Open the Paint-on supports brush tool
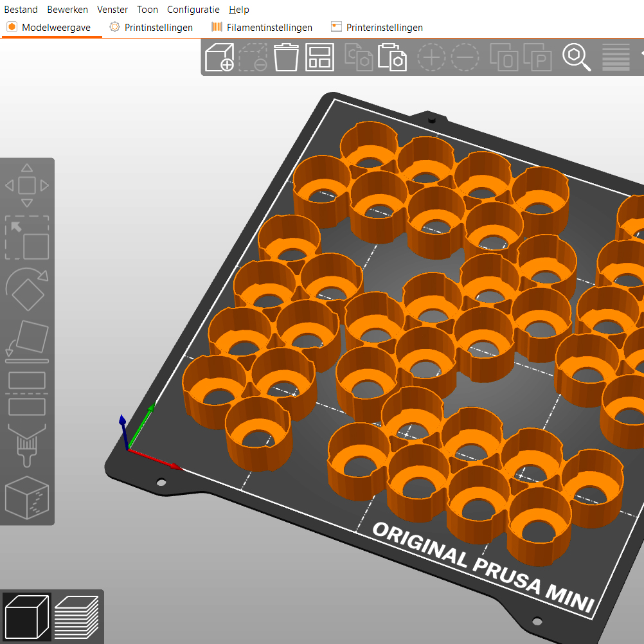Image resolution: width=644 pixels, height=644 pixels. [x=27, y=445]
